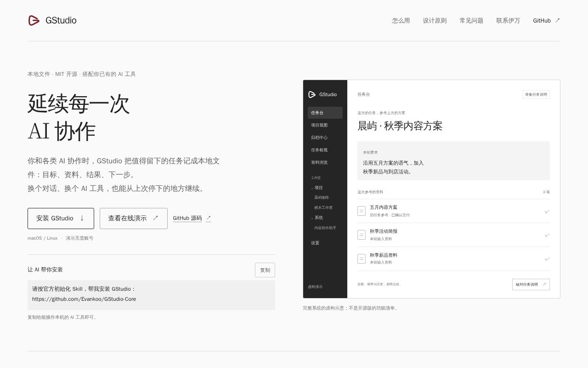Select 任务台 in the mockup sidebar
The width and height of the screenshot is (588, 368).
coord(325,113)
